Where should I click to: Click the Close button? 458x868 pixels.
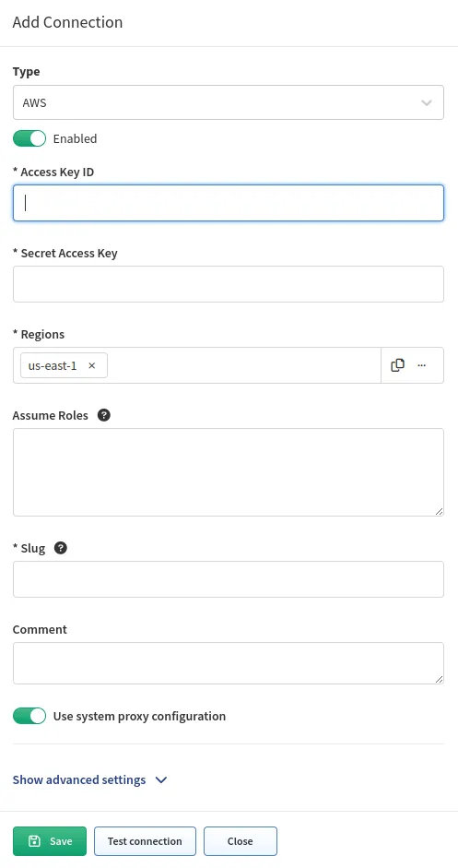click(241, 841)
